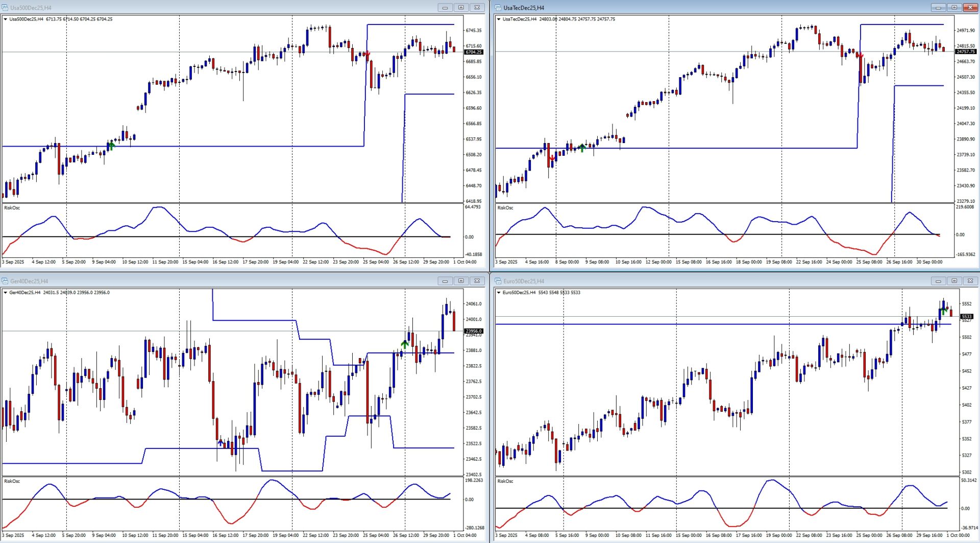This screenshot has width=980, height=543.
Task: Click the Euro50Dec25,H4 window title icon
Action: click(498, 281)
